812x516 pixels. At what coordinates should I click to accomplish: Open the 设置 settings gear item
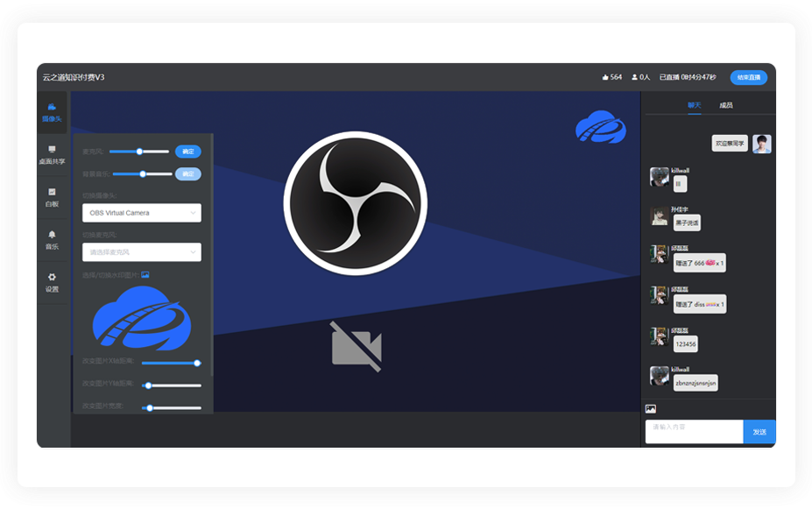point(52,282)
